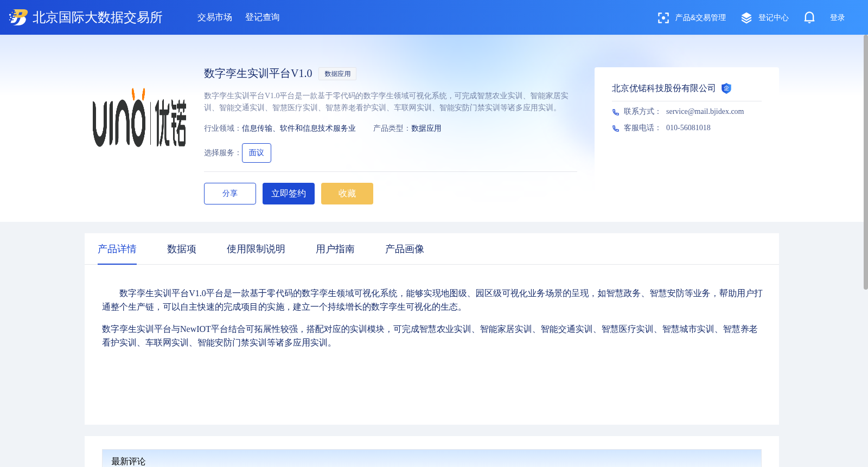
Task: Click the 登录 login link
Action: coord(837,18)
